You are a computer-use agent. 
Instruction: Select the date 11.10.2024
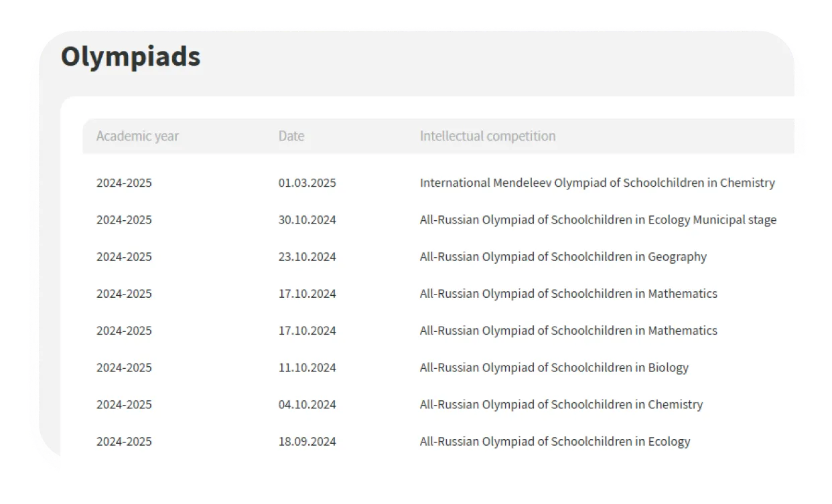pyautogui.click(x=307, y=367)
